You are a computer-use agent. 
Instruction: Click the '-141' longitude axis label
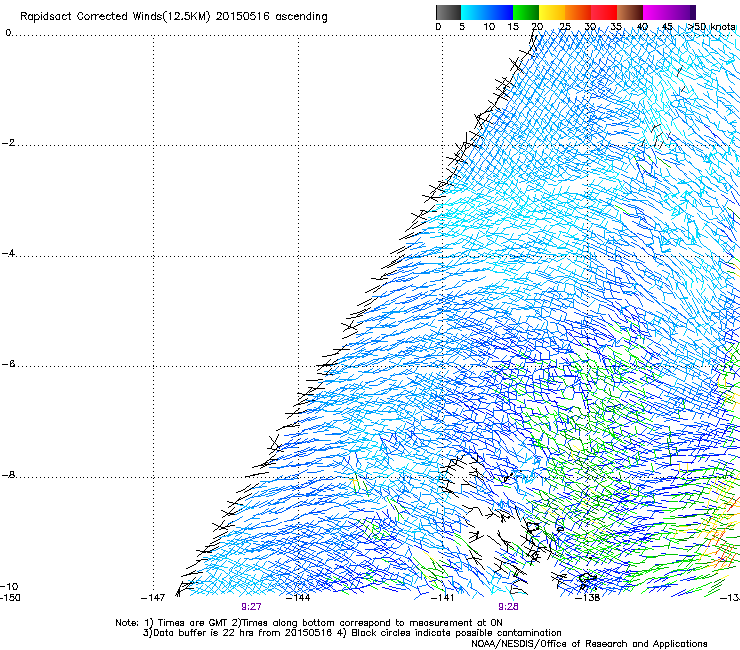point(443,598)
